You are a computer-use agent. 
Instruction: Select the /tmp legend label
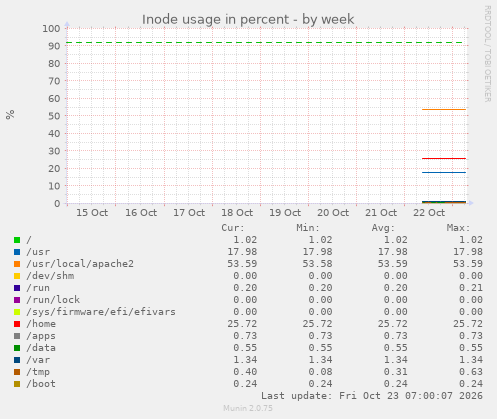click(x=38, y=372)
